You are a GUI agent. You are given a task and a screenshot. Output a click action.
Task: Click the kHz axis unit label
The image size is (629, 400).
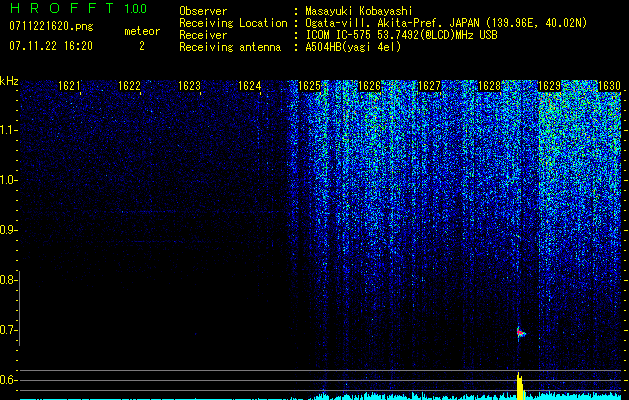tap(9, 81)
